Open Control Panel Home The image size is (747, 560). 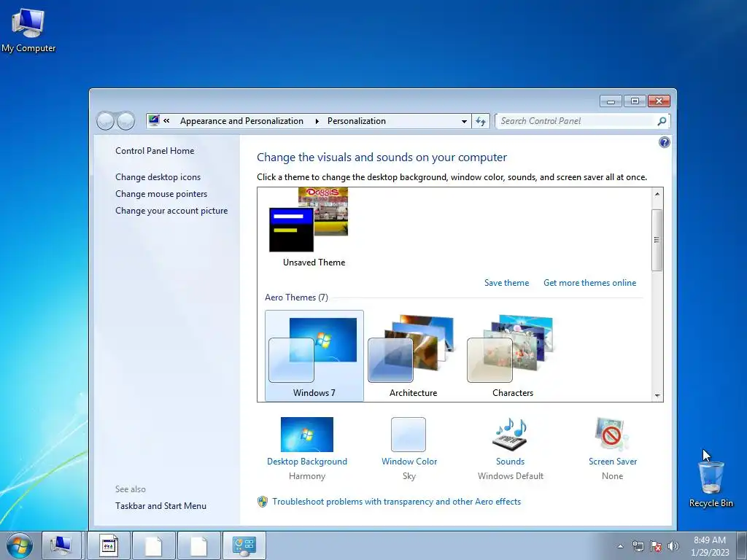pos(155,150)
